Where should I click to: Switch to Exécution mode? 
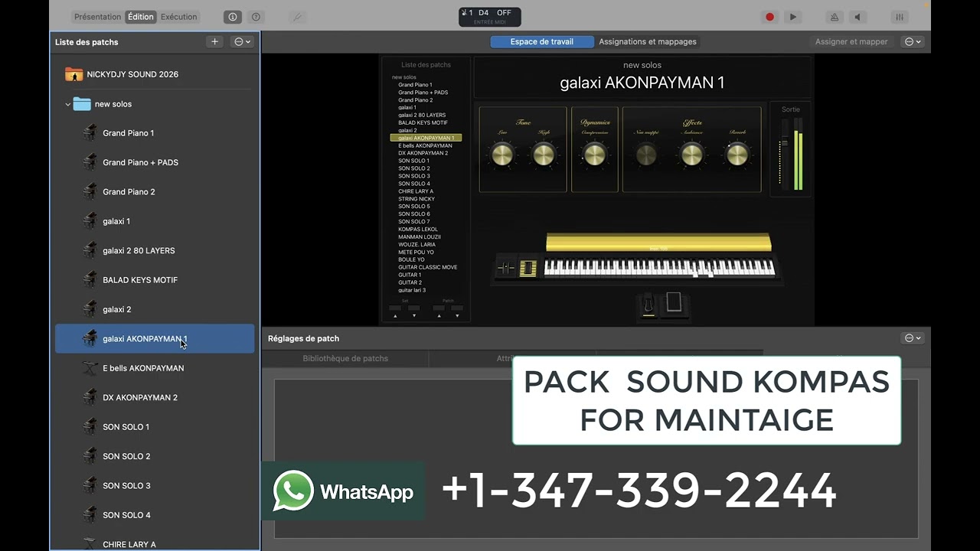pyautogui.click(x=178, y=17)
